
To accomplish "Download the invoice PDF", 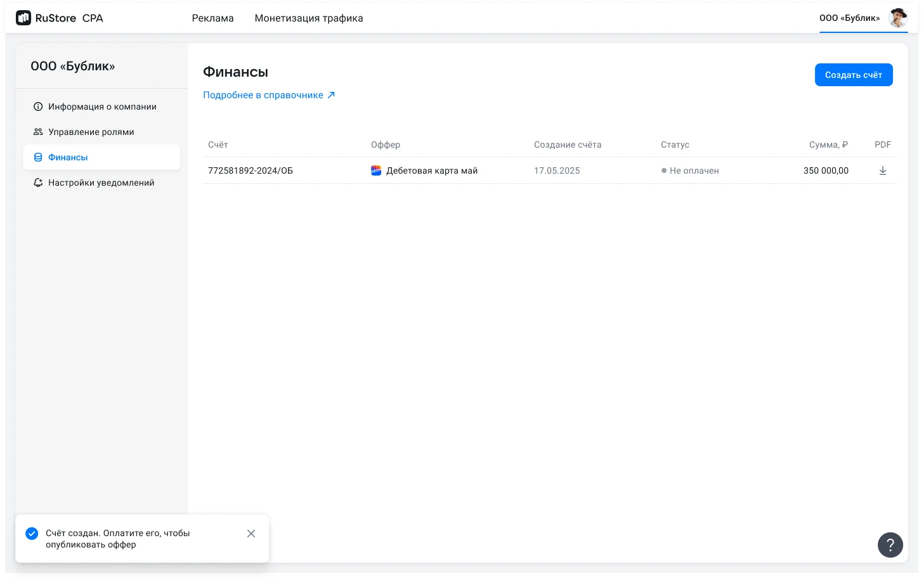I will pos(882,170).
